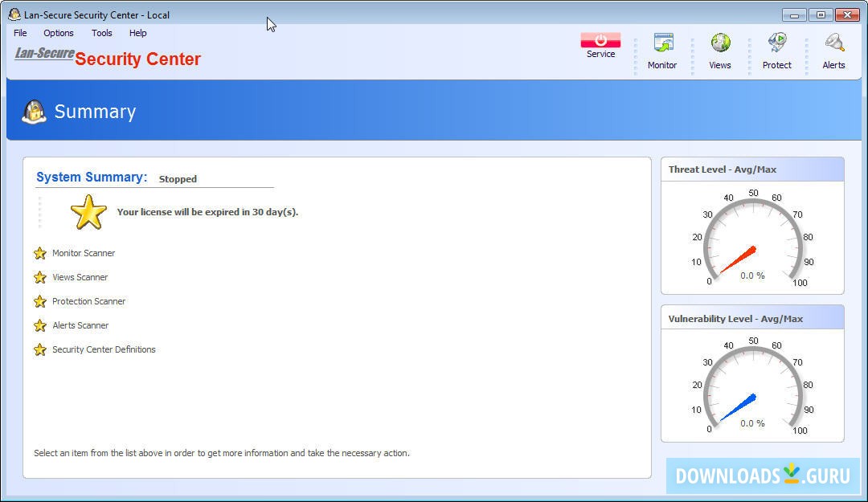Close the Security Center window
This screenshot has width=868, height=502.
848,15
